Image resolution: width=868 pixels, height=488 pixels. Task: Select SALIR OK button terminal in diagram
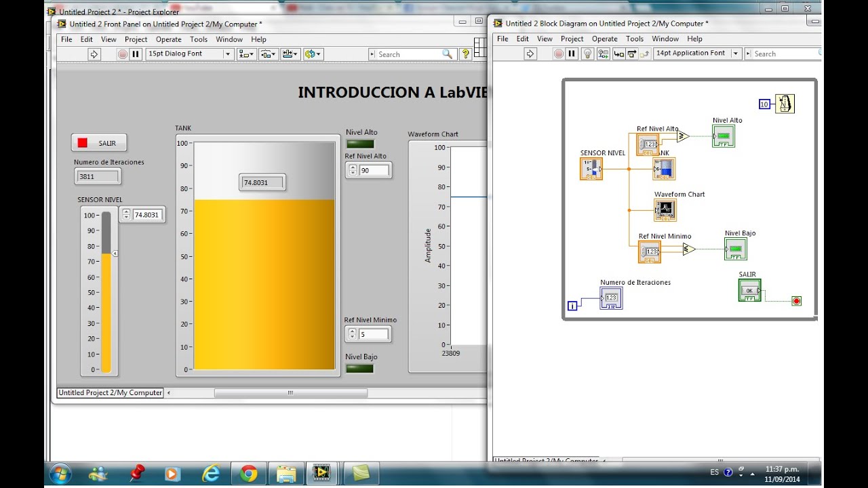750,290
